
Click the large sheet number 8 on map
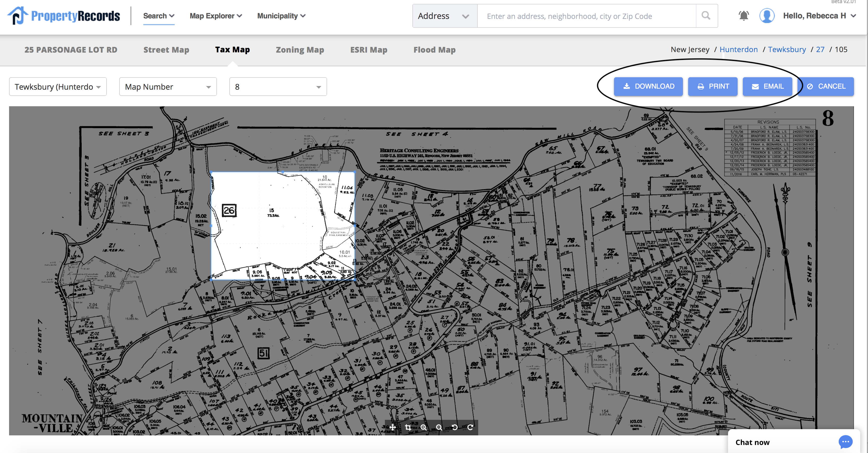click(x=828, y=118)
